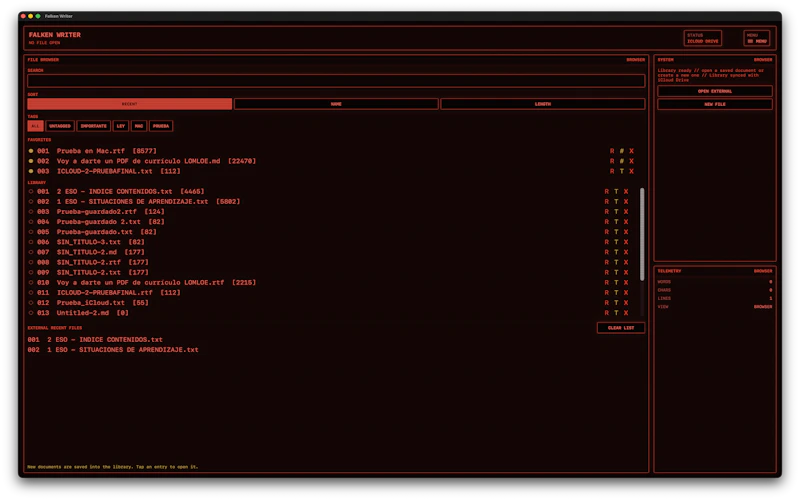Screen dimensions: 800x500
Task: Click the X icon for Prueba-guardado2.rtf
Action: (626, 212)
